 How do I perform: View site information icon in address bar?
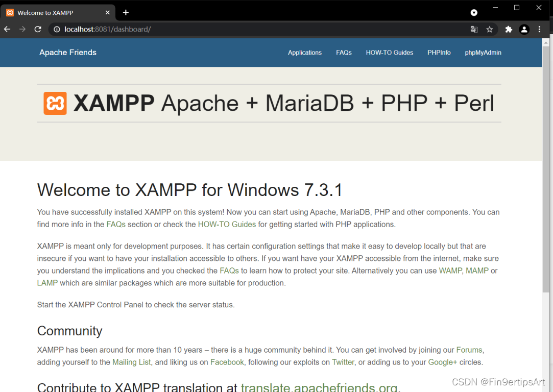[x=57, y=29]
